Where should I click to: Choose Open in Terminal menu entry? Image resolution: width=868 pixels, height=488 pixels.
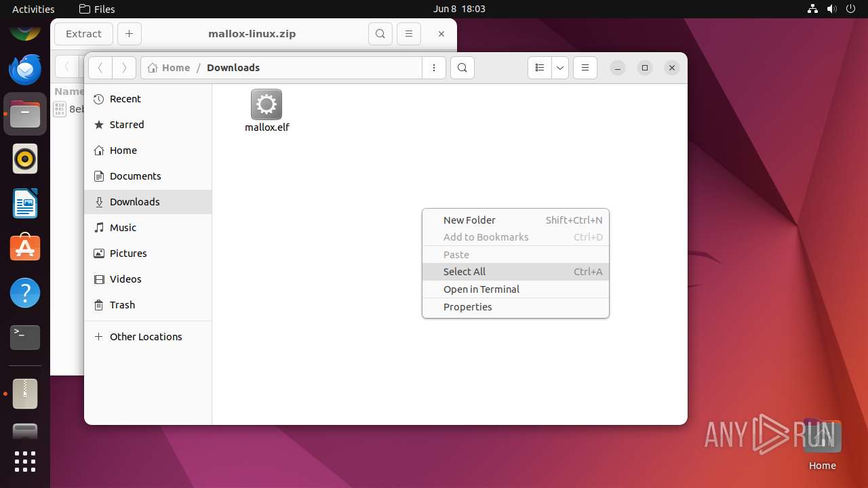(515, 289)
